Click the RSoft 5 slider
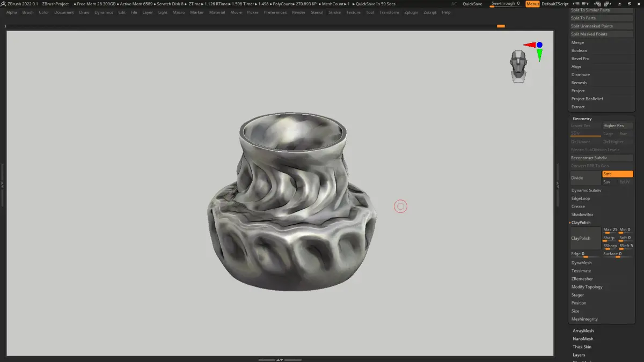This screenshot has height=362, width=644. click(x=626, y=246)
